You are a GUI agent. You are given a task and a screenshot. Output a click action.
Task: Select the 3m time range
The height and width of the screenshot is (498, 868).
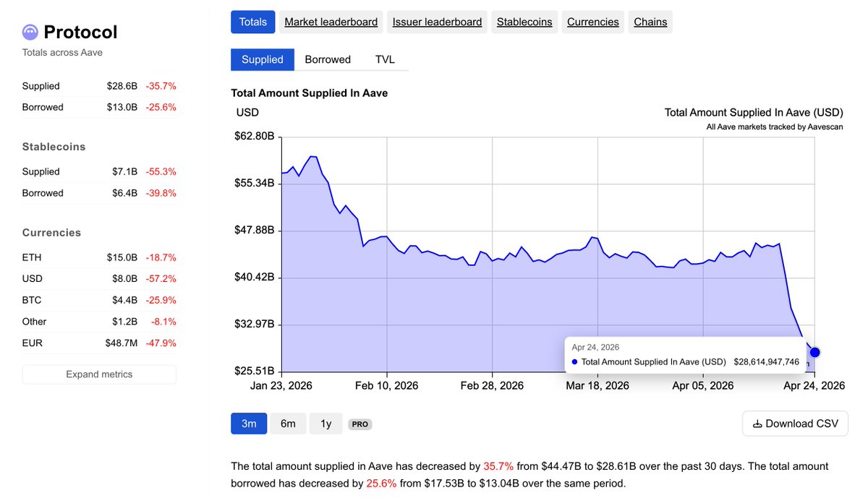[249, 424]
